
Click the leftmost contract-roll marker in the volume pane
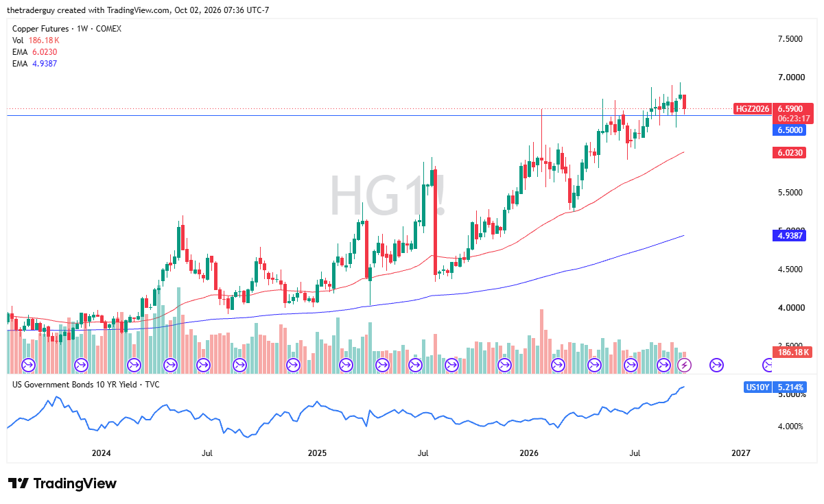click(x=29, y=365)
